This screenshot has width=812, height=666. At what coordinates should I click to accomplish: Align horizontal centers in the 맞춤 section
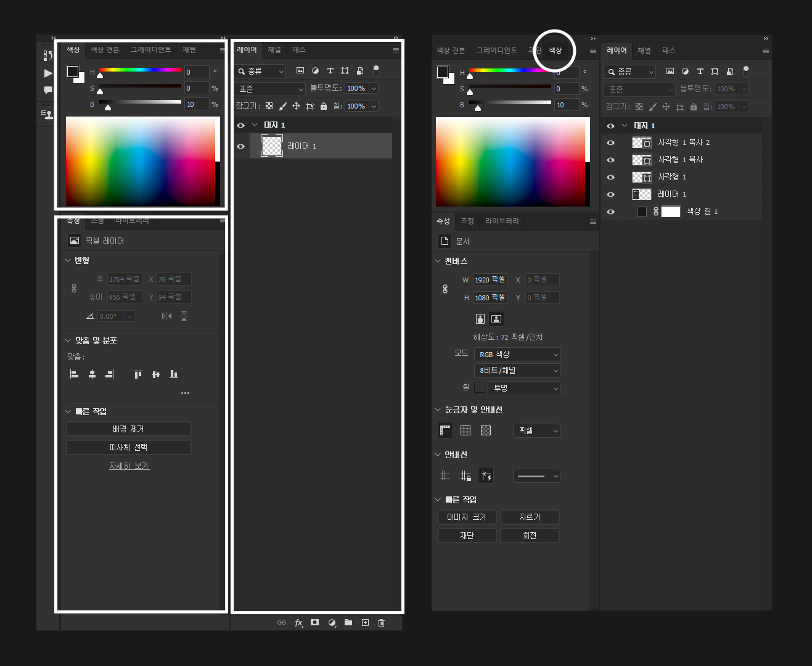[92, 374]
